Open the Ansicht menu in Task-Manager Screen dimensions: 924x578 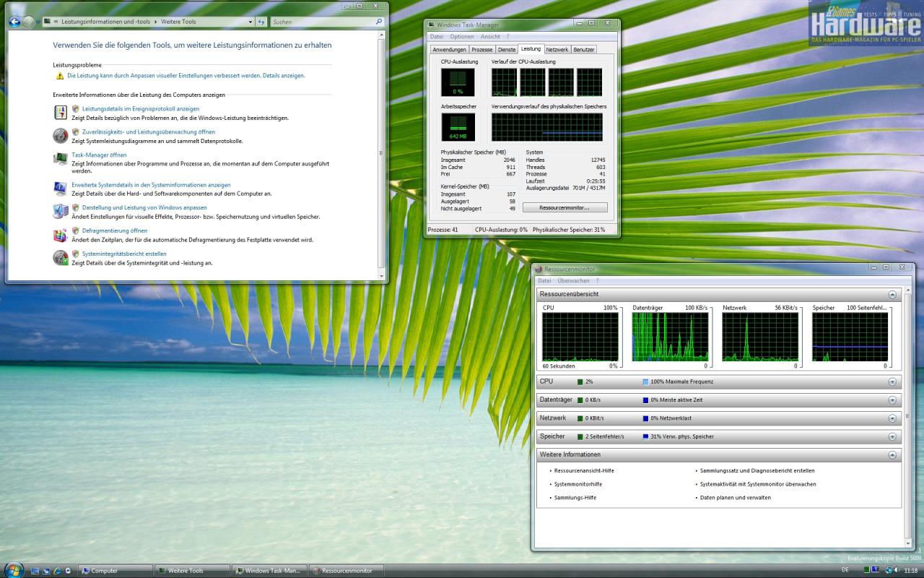[x=490, y=37]
